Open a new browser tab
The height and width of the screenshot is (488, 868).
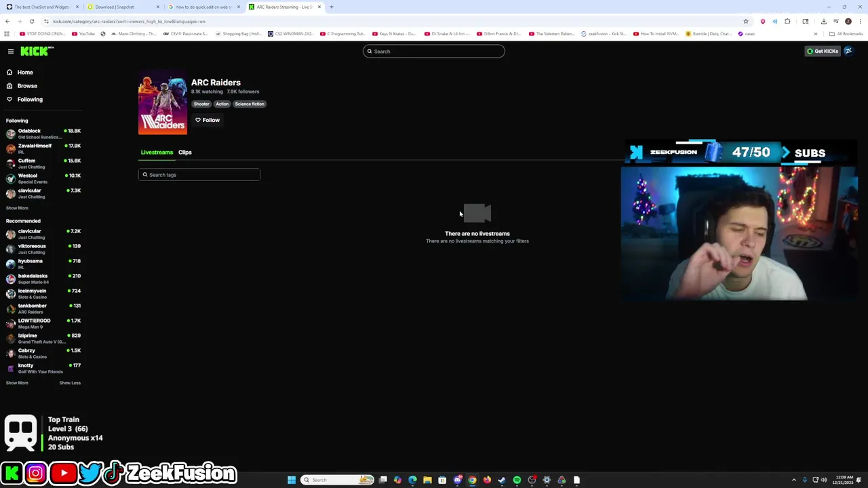click(332, 7)
